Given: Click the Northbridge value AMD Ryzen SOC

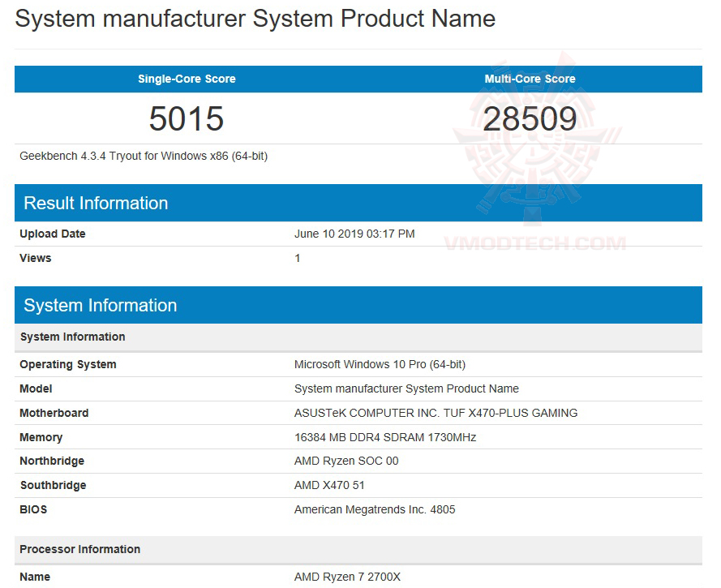Looking at the screenshot, I should 346,461.
